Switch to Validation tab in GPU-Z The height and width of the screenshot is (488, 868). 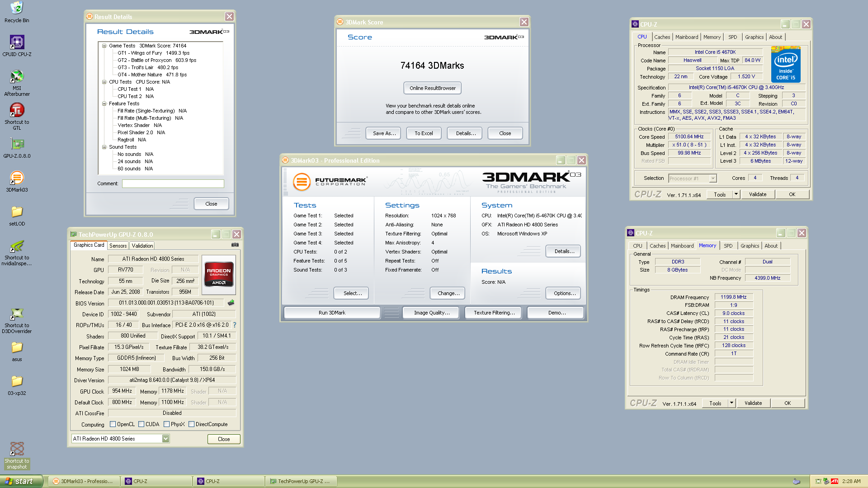142,246
